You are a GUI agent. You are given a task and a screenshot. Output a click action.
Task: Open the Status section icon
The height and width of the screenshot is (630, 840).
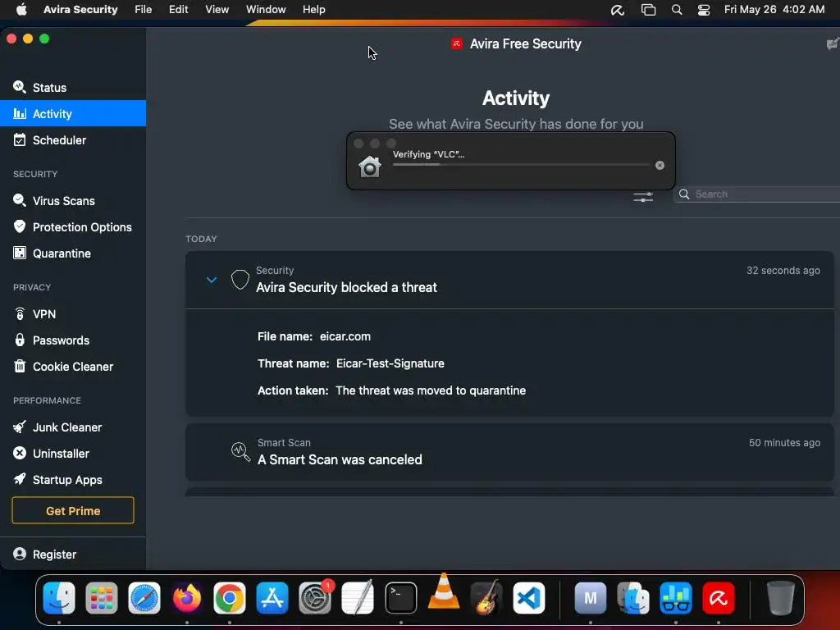20,87
